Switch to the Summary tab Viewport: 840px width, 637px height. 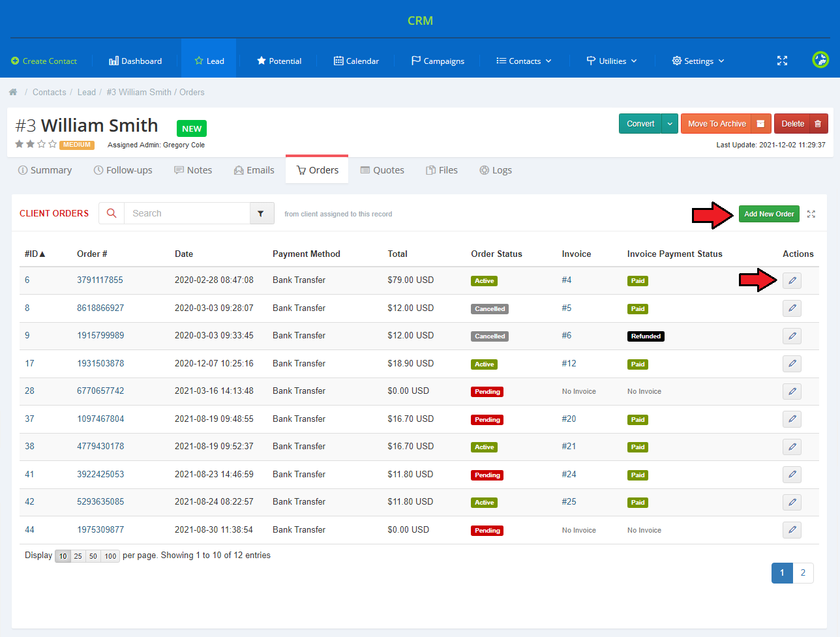45,170
